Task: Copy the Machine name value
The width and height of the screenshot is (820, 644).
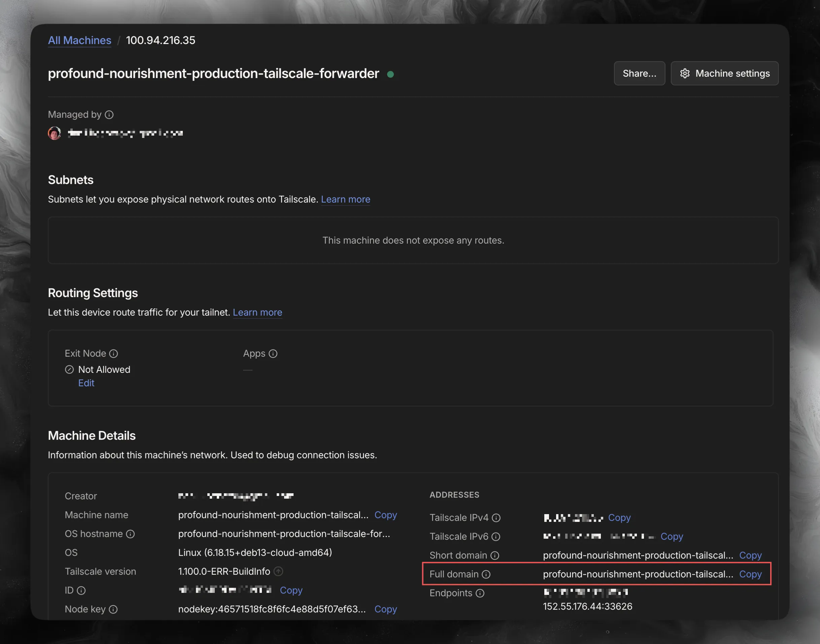Action: [x=385, y=515]
